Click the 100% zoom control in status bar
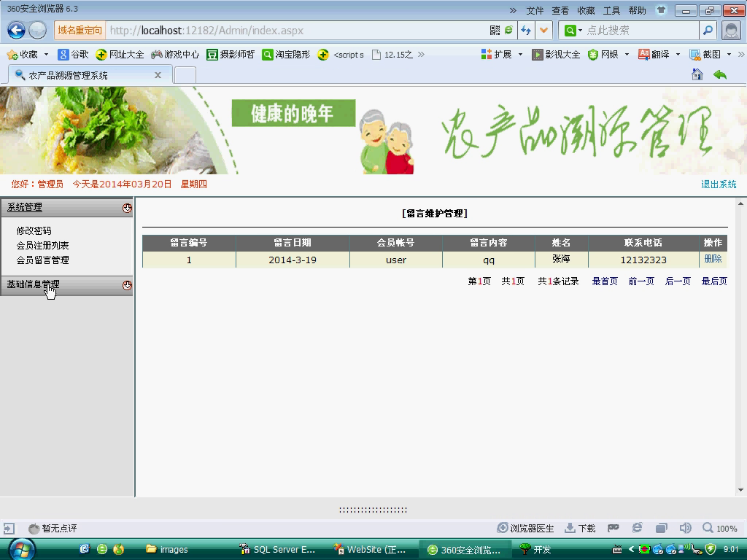This screenshot has width=747, height=560. [720, 528]
